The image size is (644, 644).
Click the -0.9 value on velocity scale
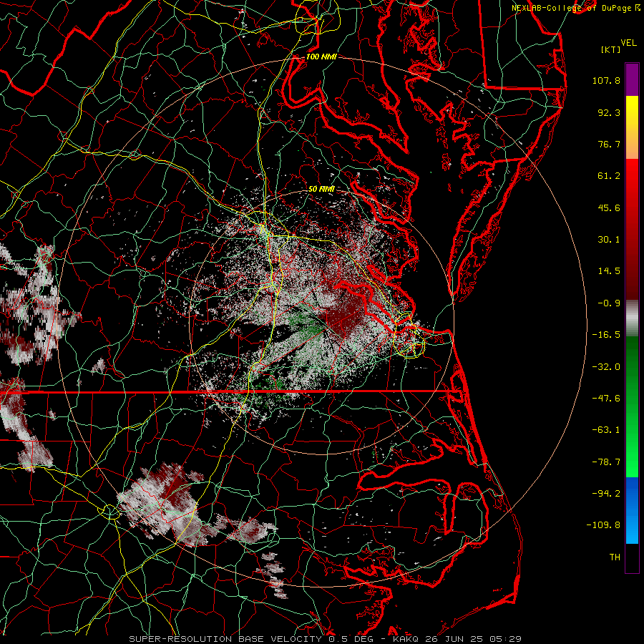609,303
